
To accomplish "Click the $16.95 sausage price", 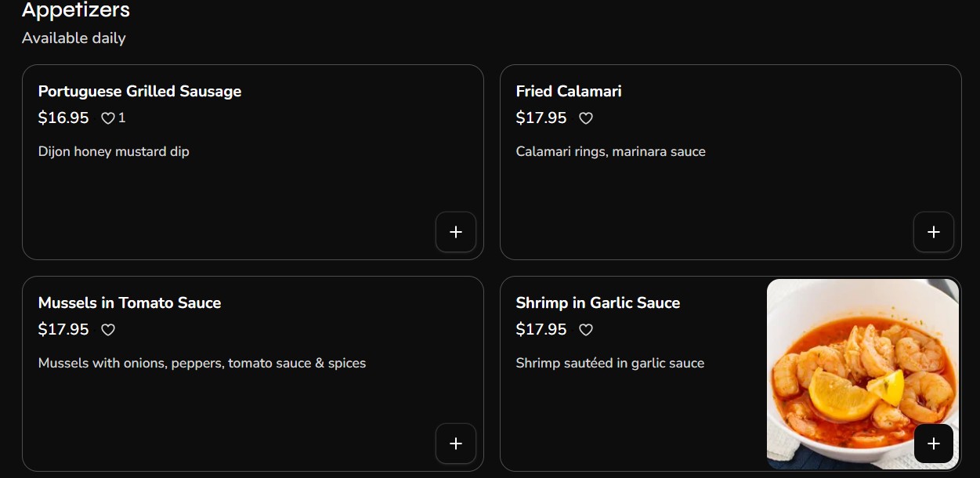I will click(63, 118).
